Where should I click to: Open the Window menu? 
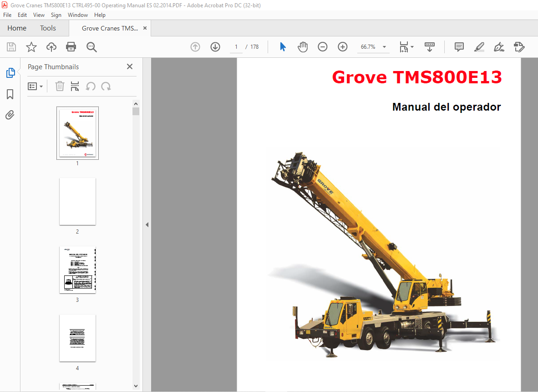tap(78, 15)
